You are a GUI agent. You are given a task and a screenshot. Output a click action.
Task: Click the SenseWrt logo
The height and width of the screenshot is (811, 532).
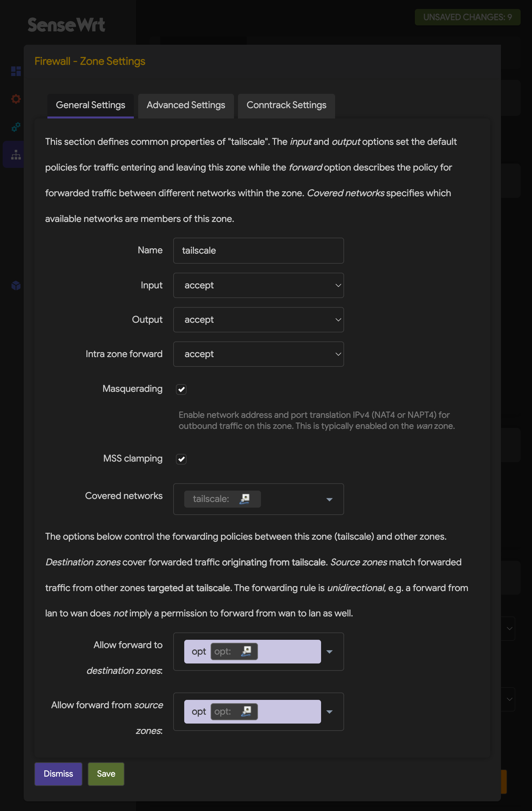[x=66, y=25]
